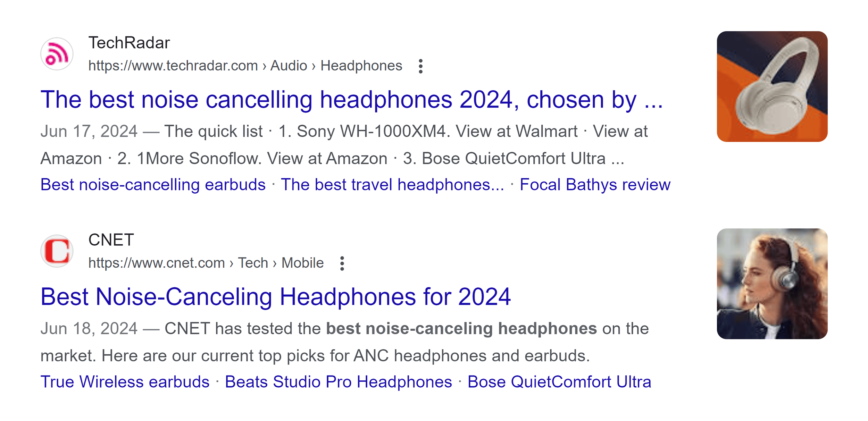868x421 pixels.
Task: Click the CNET red logo icon
Action: 57,251
